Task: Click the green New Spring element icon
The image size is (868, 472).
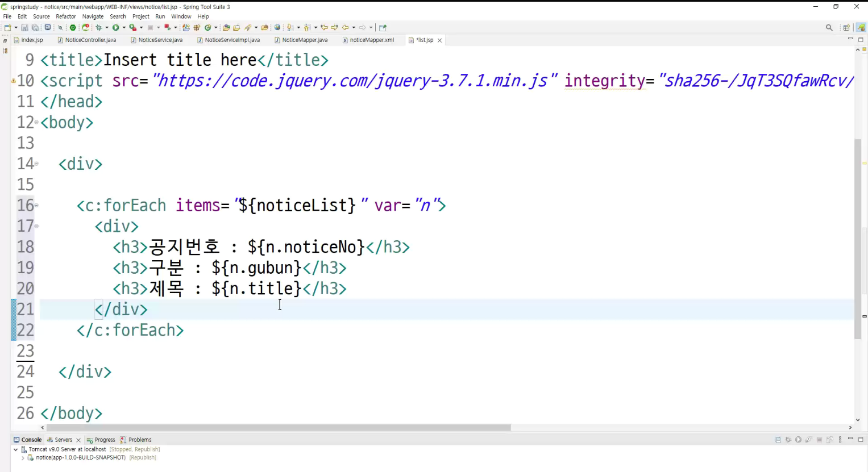Action: [x=208, y=27]
